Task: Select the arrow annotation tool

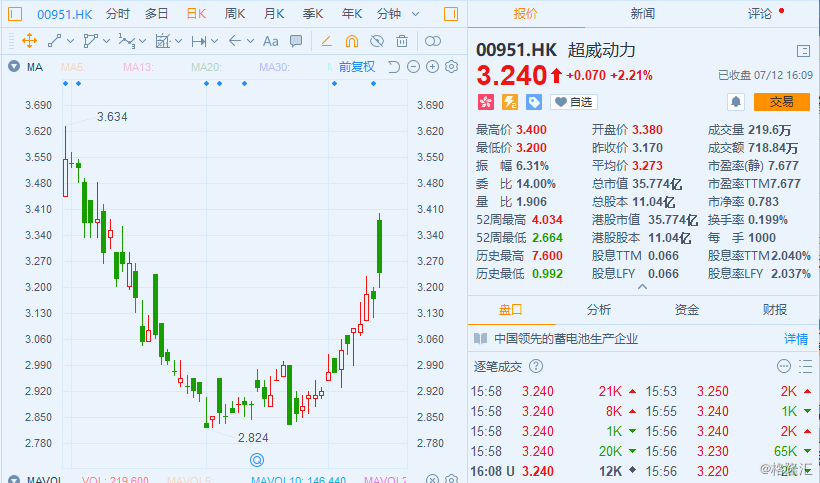Action: pos(235,41)
